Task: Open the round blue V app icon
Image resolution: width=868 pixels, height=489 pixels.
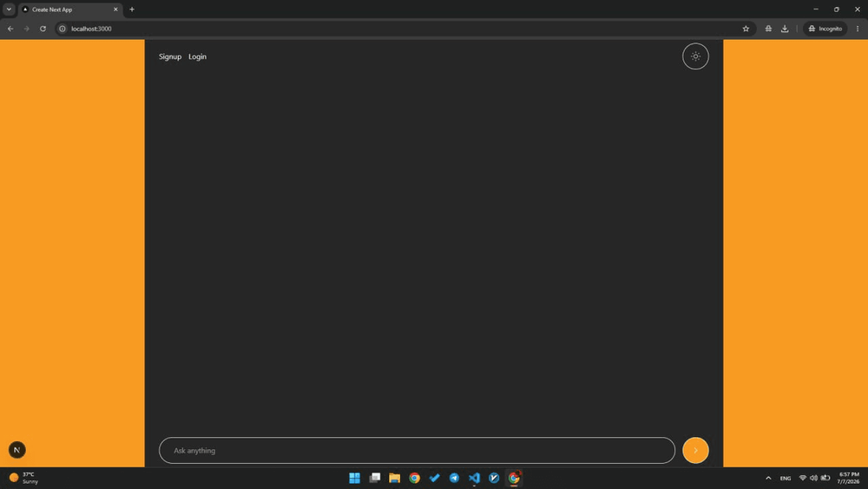Action: (x=494, y=478)
